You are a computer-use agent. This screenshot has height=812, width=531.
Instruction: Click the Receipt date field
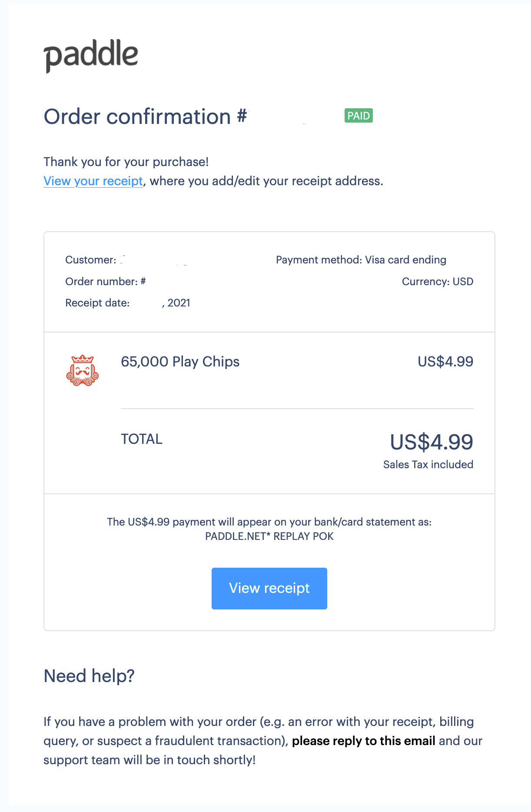[x=128, y=303]
